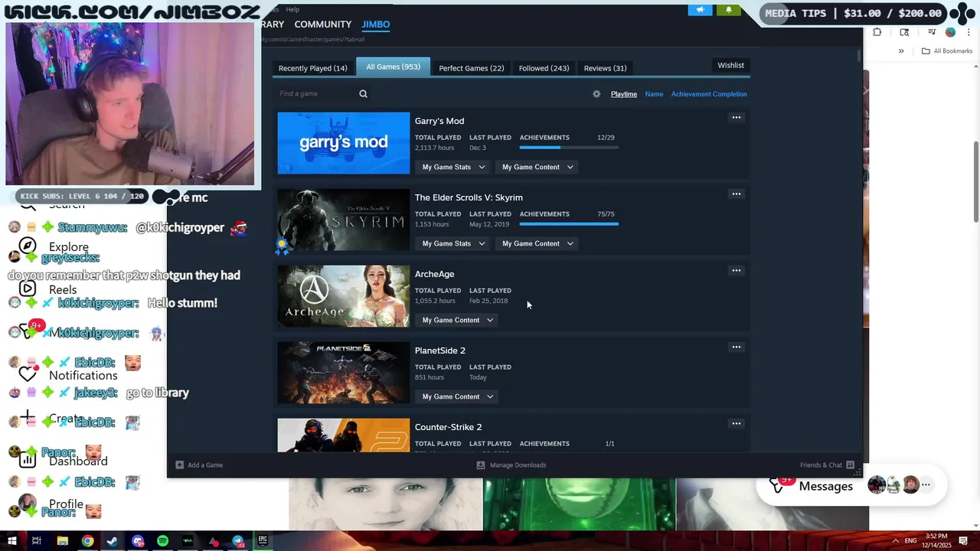The width and height of the screenshot is (980, 551).
Task: Switch to Chrome on the taskbar
Action: pos(88,541)
